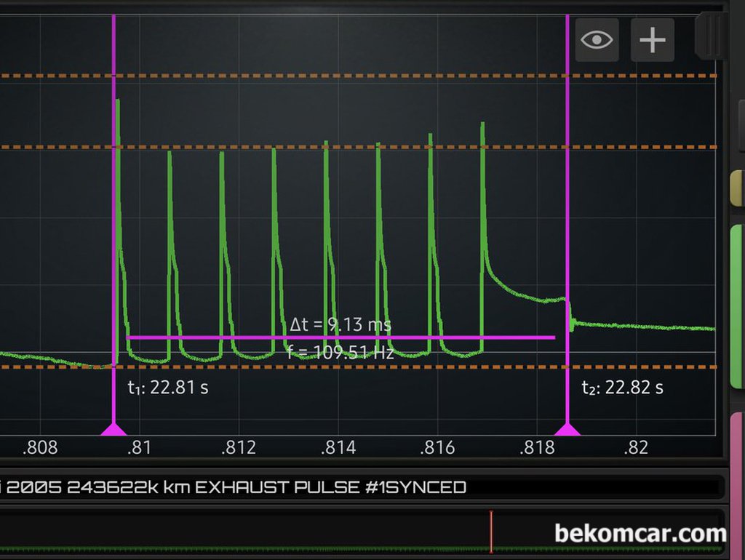This screenshot has width=745, height=560.
Task: Open the bekomcar.com watermark link
Action: pyautogui.click(x=640, y=534)
